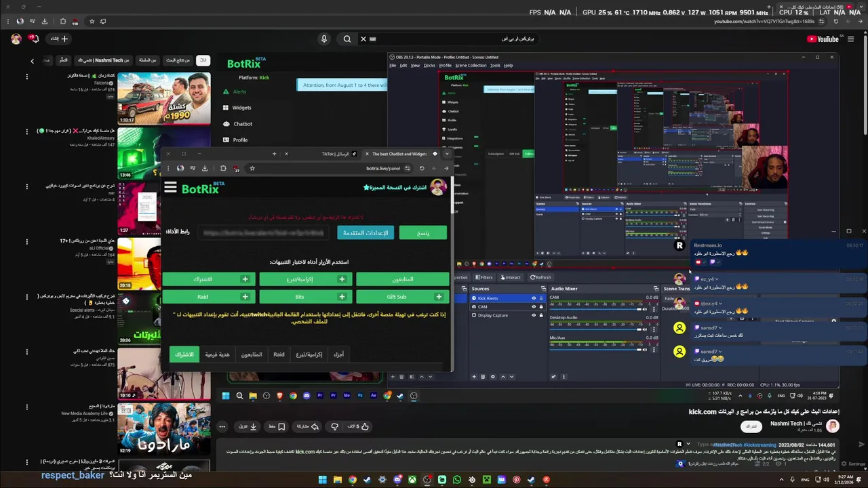Toggle the lock on the Kick Alerts source
Viewport: 868px width, 488px height.
click(x=541, y=298)
